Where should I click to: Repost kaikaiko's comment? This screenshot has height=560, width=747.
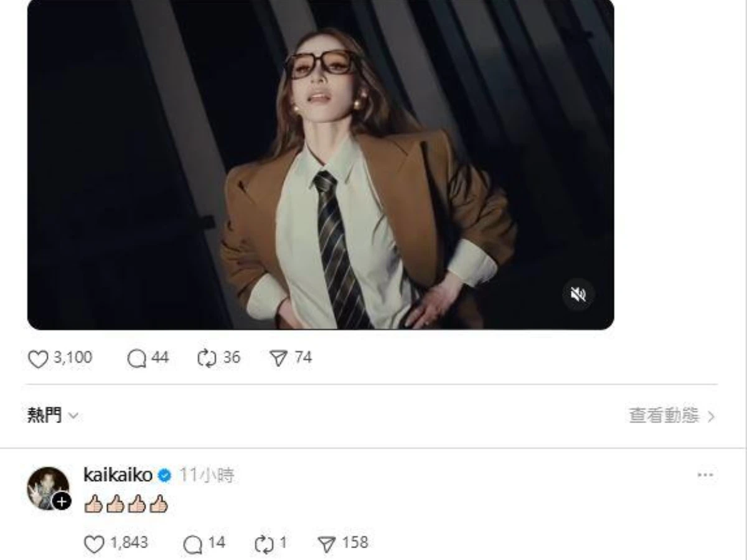[x=264, y=544]
